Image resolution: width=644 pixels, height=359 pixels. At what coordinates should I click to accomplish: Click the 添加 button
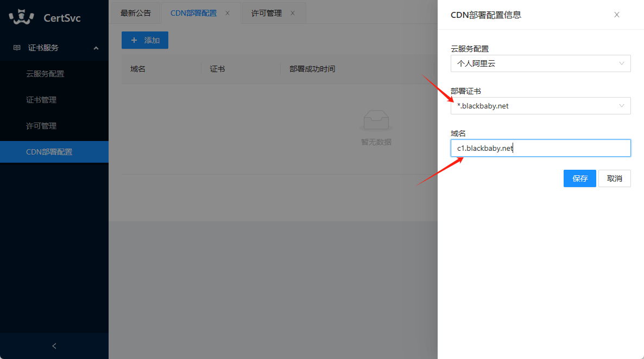144,40
